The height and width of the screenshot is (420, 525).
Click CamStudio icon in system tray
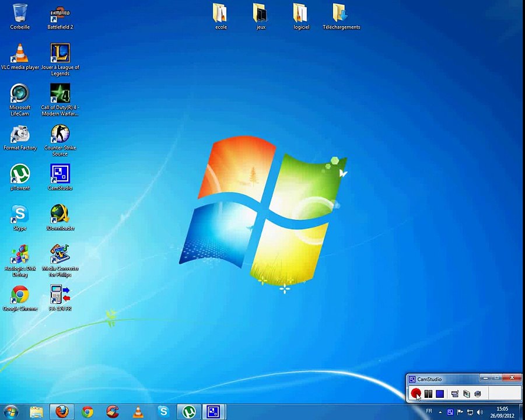click(x=450, y=412)
